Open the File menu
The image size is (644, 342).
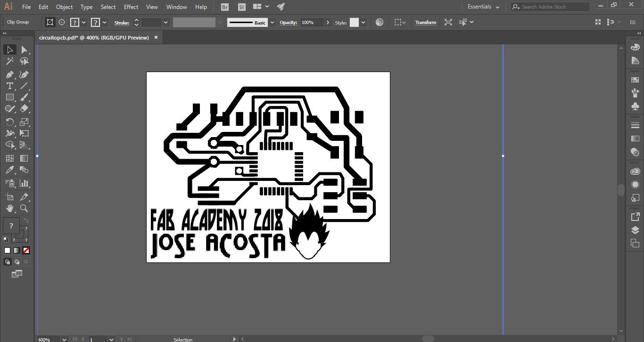[26, 7]
